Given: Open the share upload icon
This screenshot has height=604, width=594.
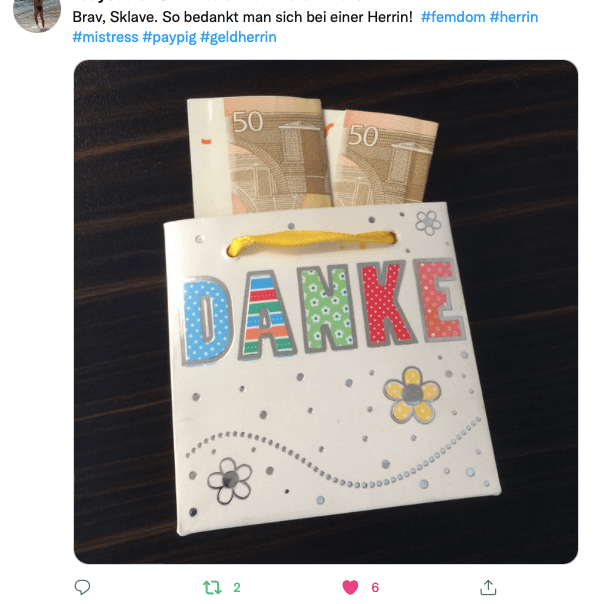Looking at the screenshot, I should click(488, 587).
